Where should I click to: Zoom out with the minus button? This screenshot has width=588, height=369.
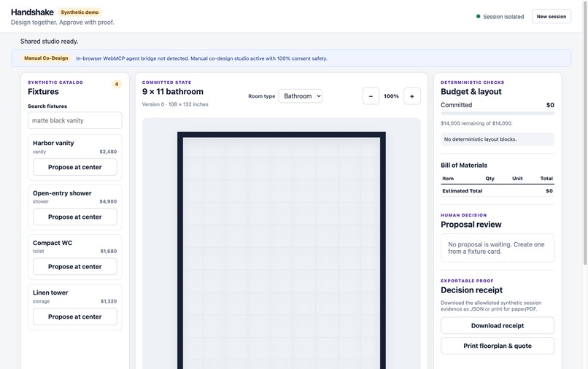[371, 96]
